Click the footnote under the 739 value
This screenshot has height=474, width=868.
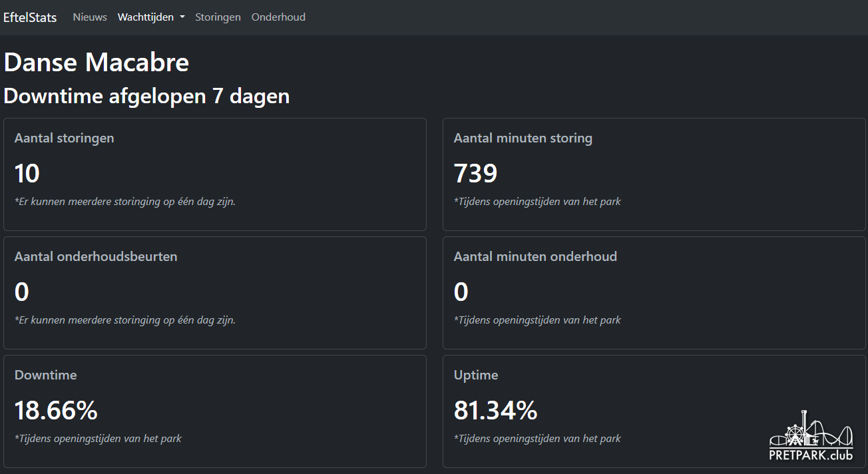click(x=537, y=202)
